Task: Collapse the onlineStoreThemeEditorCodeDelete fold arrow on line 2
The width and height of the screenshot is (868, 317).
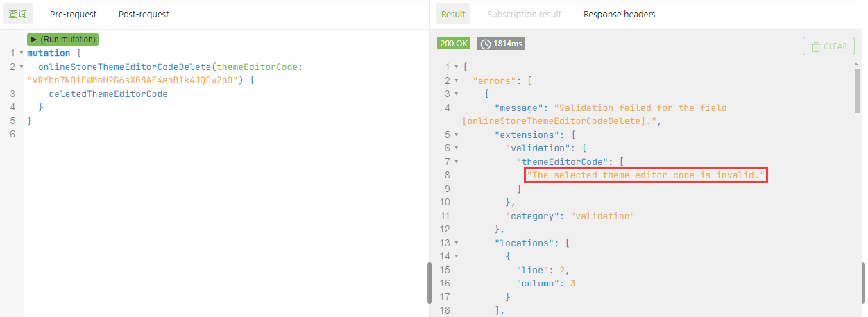Action: click(x=22, y=67)
